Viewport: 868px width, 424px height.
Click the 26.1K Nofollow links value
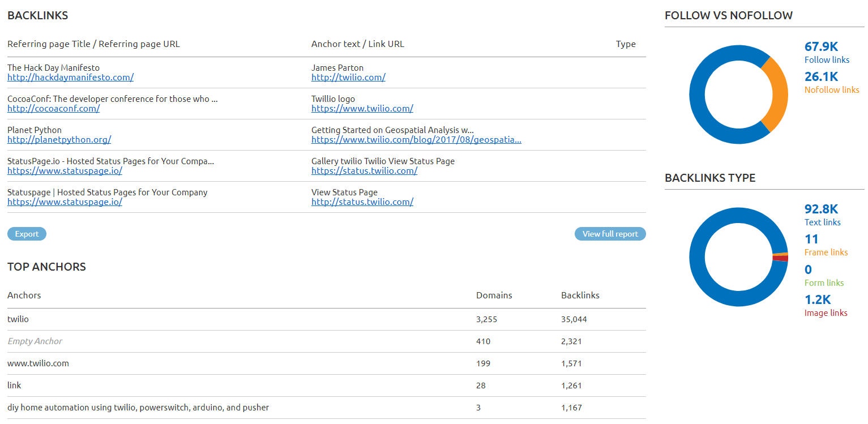(821, 77)
